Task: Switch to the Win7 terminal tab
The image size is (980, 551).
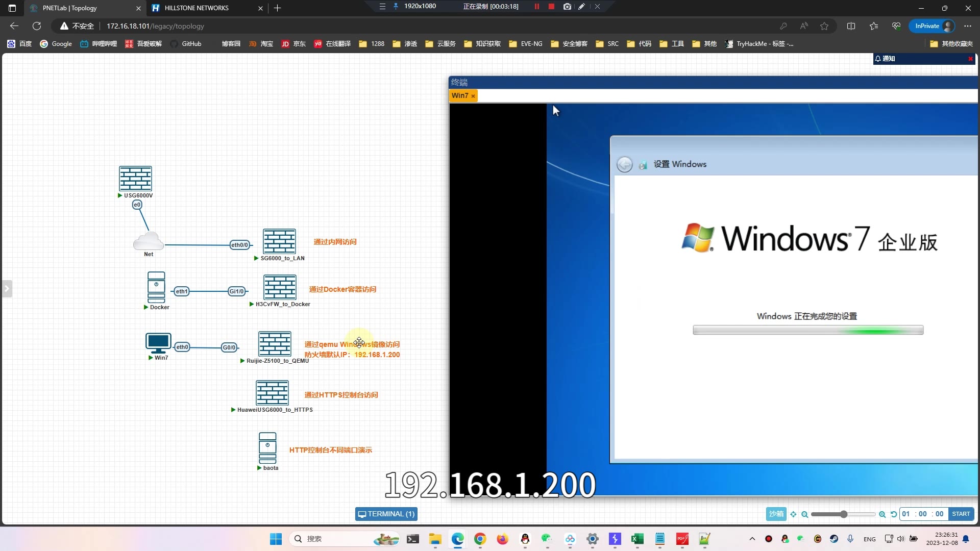Action: (460, 95)
